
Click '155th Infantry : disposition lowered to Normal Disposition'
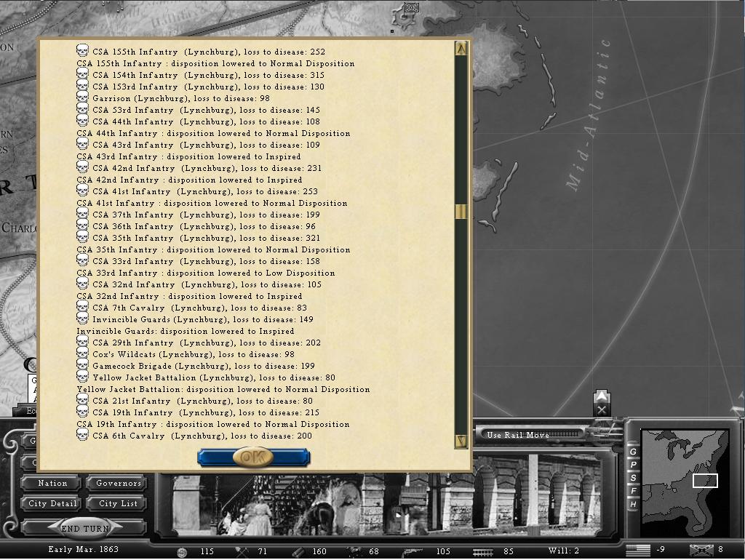pos(215,63)
